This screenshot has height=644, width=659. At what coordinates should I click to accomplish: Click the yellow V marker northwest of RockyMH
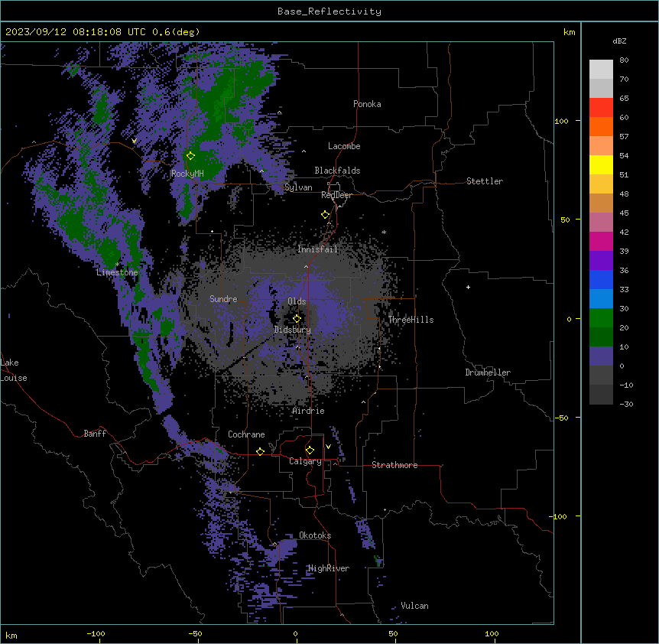[134, 141]
